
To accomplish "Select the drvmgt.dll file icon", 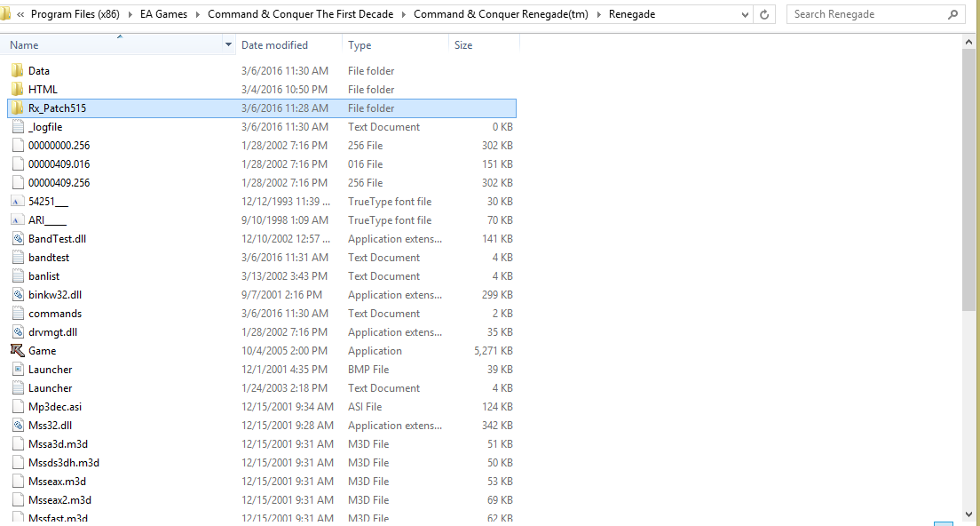I will click(18, 332).
